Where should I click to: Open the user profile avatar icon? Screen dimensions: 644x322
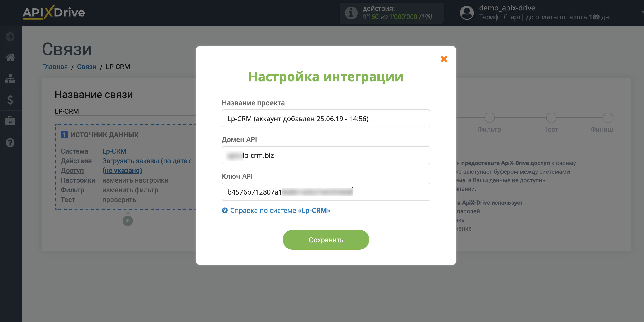[467, 13]
